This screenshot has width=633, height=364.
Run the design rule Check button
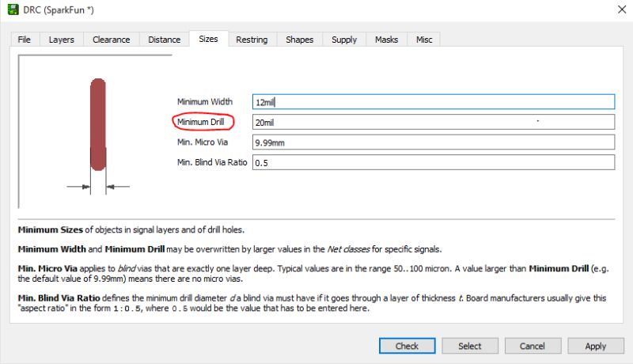[407, 346]
